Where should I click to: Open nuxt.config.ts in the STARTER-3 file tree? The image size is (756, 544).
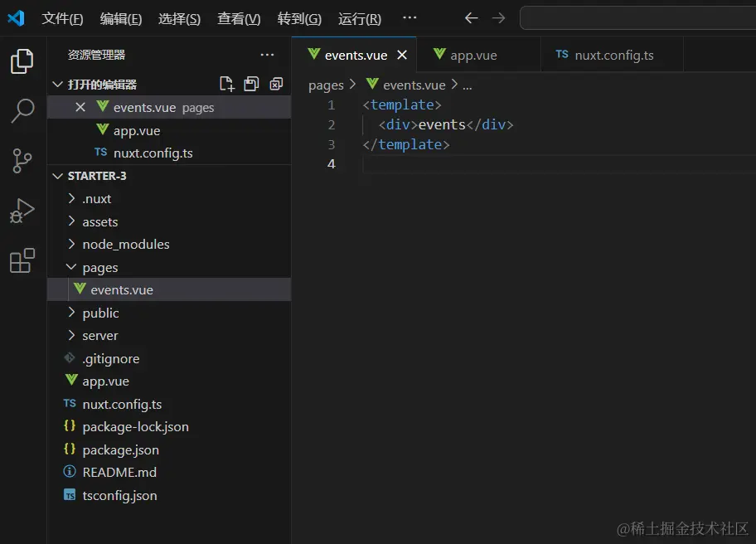[169, 404]
